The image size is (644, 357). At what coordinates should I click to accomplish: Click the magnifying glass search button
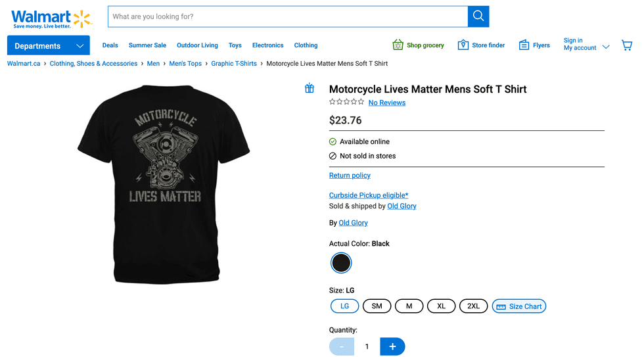[478, 16]
